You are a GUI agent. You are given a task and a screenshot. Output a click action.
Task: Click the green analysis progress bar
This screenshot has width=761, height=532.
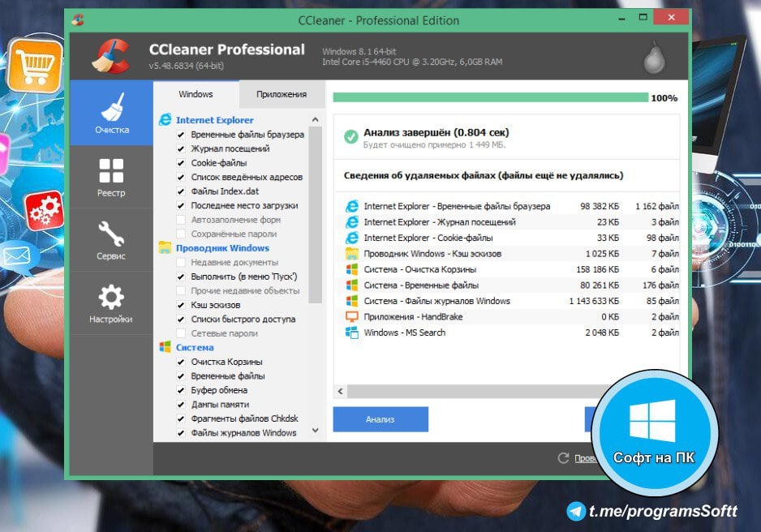coord(491,98)
